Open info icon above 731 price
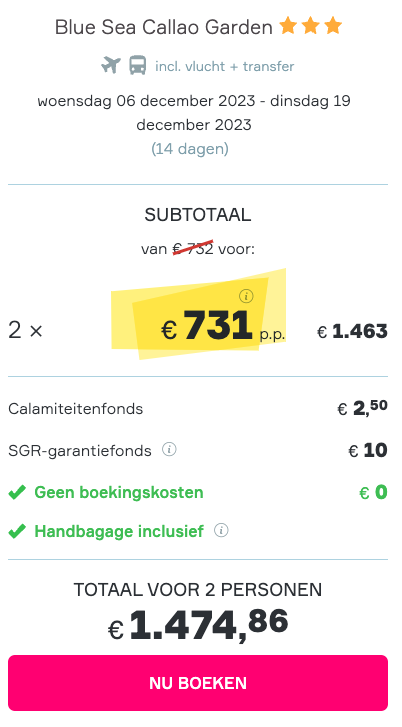The image size is (402, 727). click(x=246, y=296)
